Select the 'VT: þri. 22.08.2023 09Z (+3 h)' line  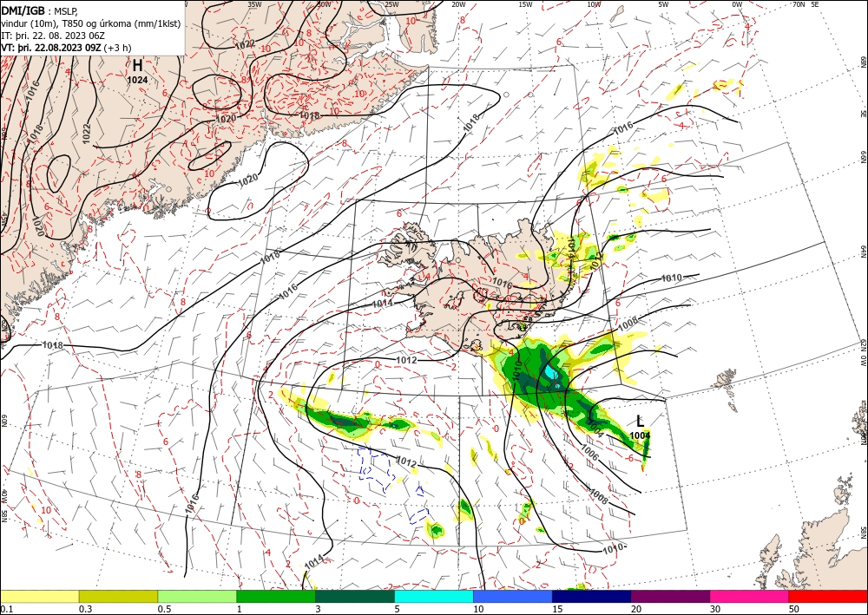[x=67, y=48]
